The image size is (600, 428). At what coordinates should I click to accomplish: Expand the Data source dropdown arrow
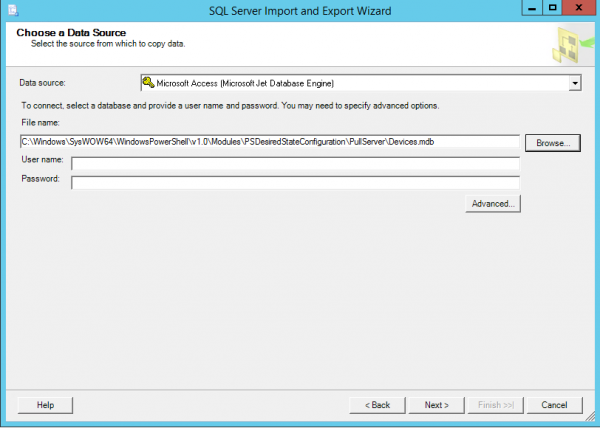pos(575,84)
